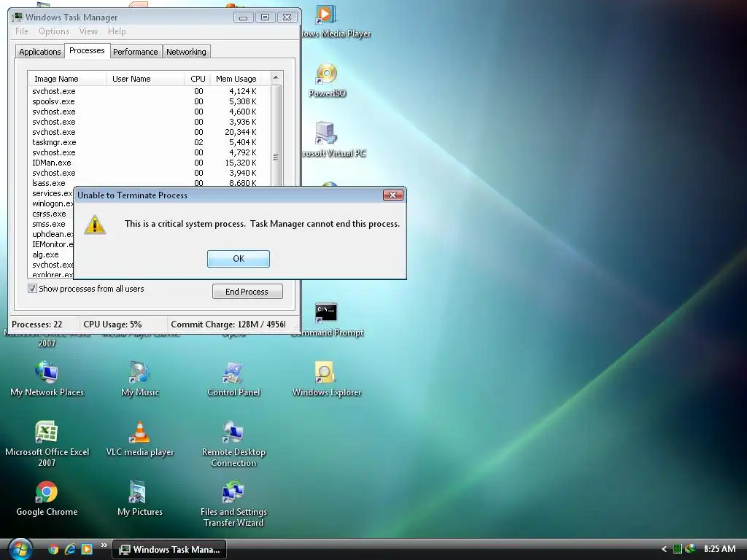Select the csrss.exe process row
The width and height of the screenshot is (747, 560).
pos(50,214)
